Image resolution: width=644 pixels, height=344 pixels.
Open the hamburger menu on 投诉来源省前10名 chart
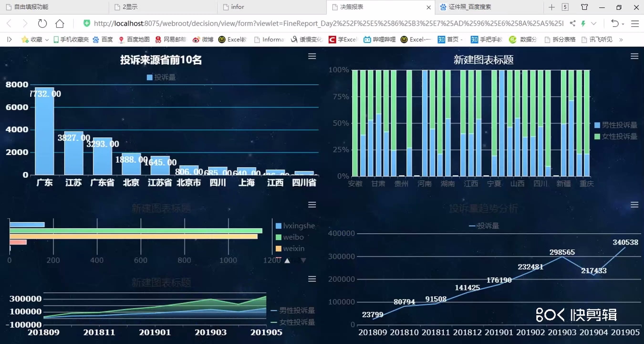coord(312,56)
